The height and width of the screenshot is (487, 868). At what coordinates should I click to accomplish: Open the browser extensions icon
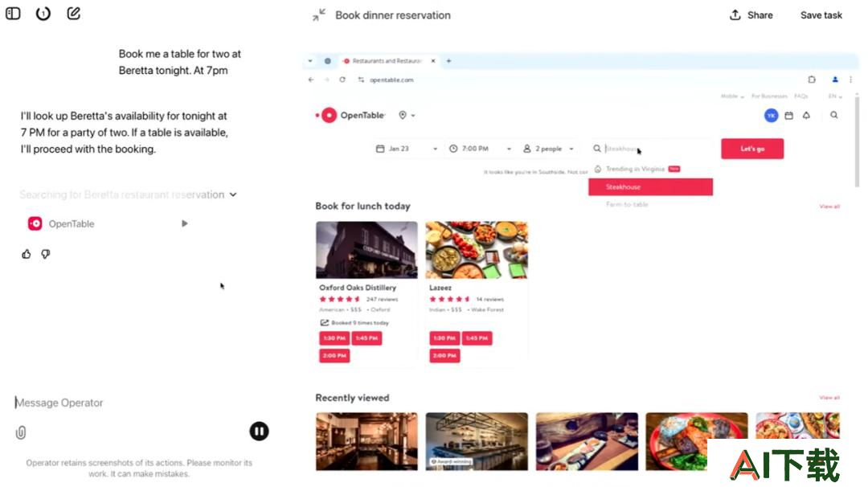tap(812, 80)
